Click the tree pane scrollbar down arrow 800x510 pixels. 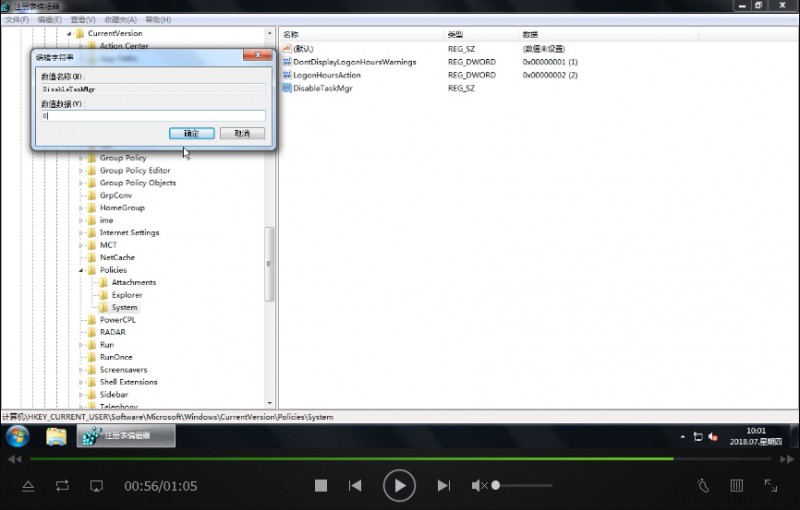[269, 403]
